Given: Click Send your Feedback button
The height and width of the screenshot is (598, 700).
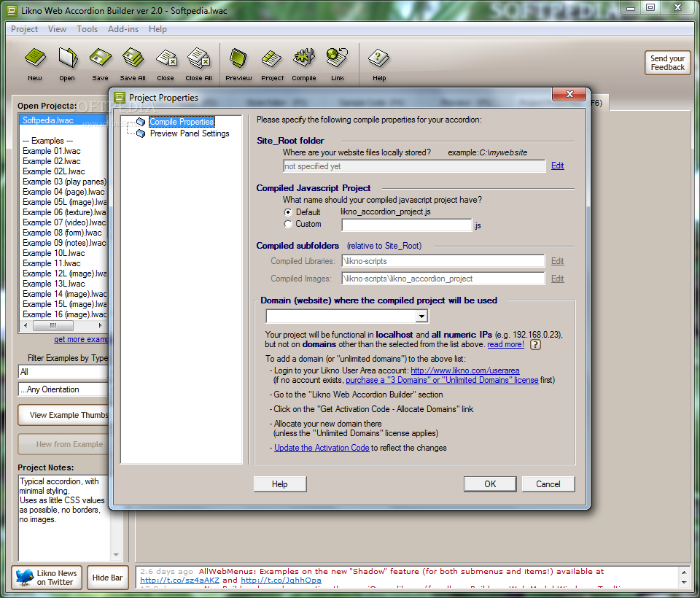Looking at the screenshot, I should click(x=667, y=63).
